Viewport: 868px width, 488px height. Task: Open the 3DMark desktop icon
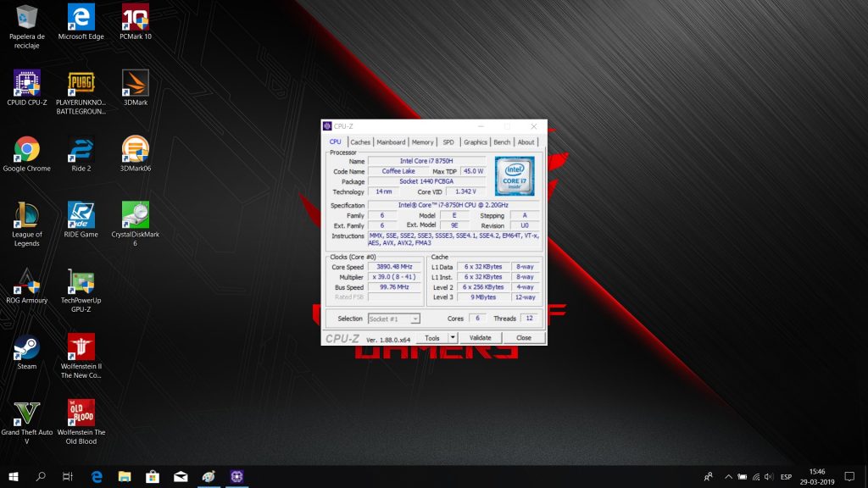(x=136, y=85)
